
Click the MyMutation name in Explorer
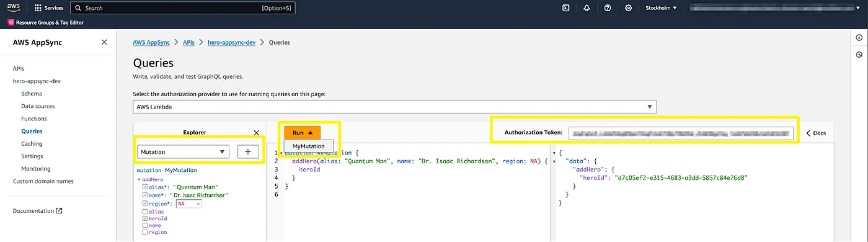coord(180,170)
